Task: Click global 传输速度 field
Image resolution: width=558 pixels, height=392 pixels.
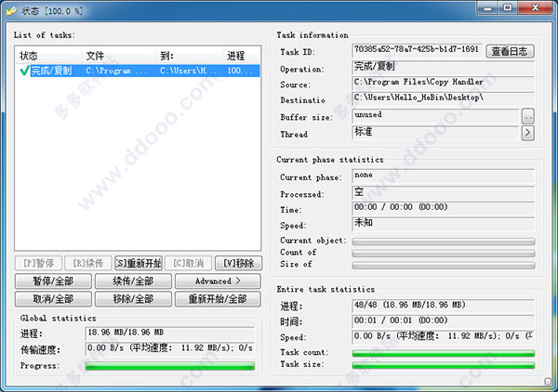Action: pos(170,349)
